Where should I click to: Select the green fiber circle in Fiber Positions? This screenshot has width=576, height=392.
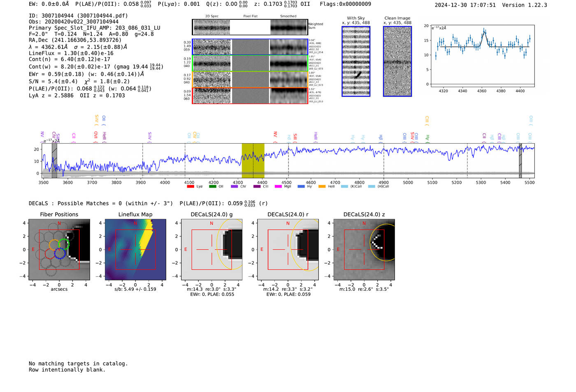point(64,244)
